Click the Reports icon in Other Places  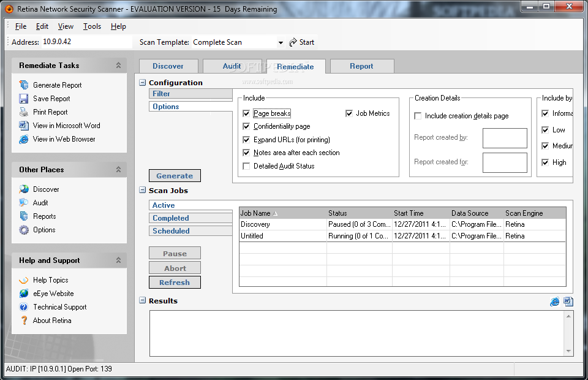24,216
